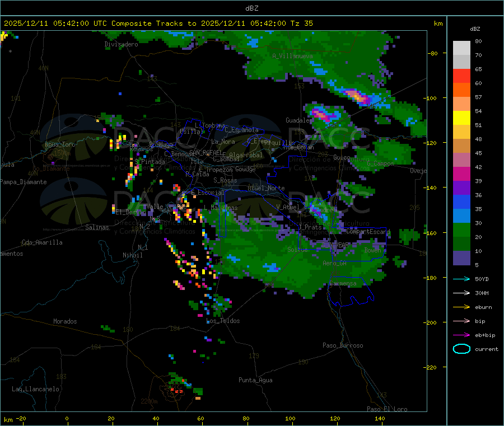Click the Paso_Barroso place label
Screen dimensions: 504x426
[x=343, y=345]
